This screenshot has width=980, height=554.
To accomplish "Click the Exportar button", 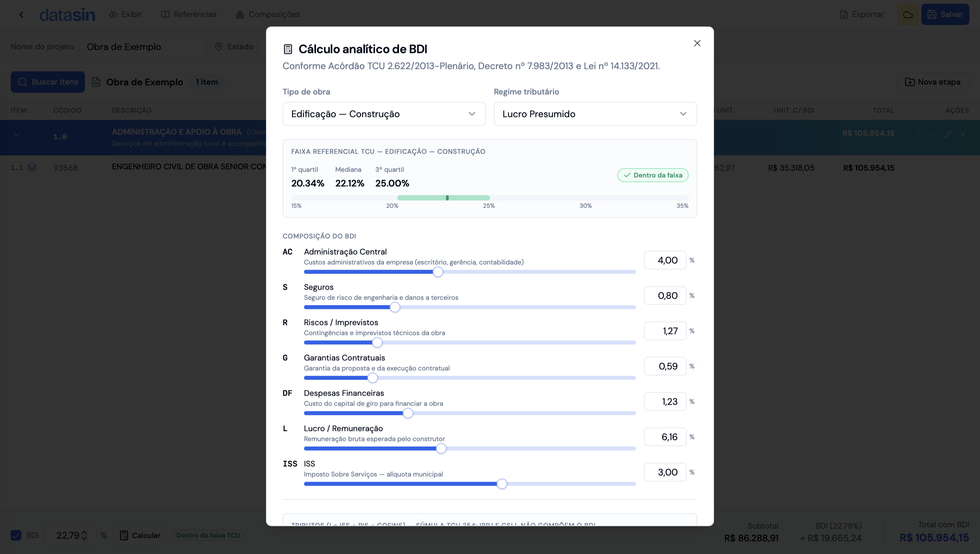I will tap(862, 14).
